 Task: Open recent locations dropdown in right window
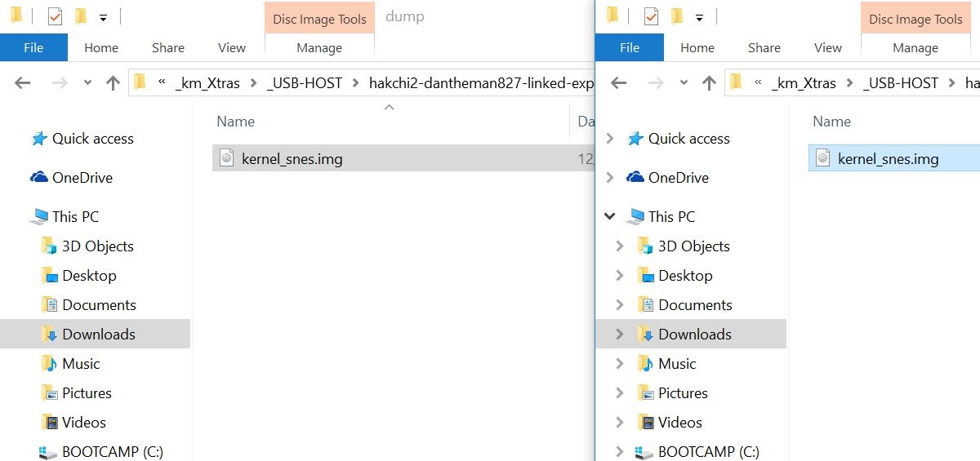tap(684, 83)
